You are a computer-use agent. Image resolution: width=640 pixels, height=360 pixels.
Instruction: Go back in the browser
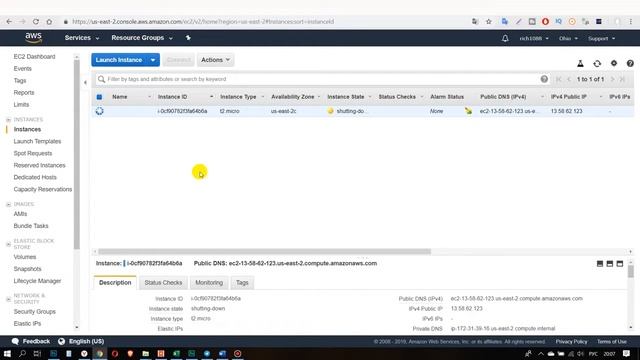9,22
